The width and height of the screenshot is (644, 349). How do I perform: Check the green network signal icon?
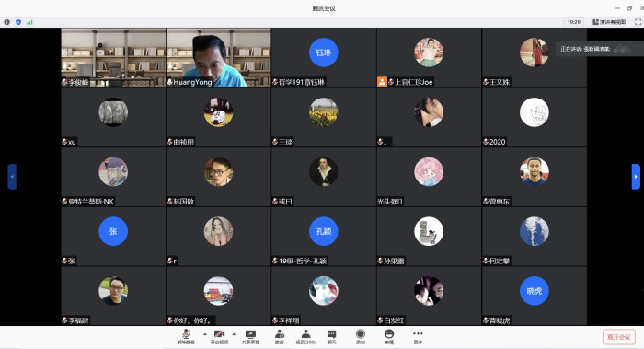(x=29, y=22)
